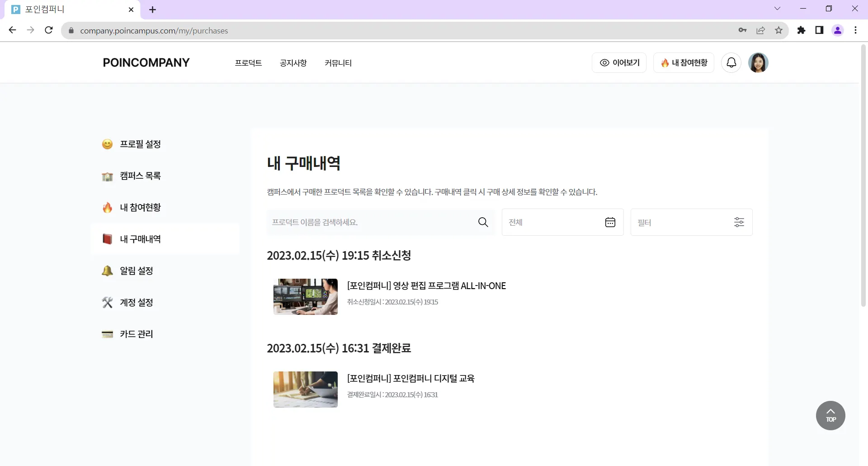Image resolution: width=868 pixels, height=466 pixels.
Task: Click the browser address bar URL
Action: point(154,31)
